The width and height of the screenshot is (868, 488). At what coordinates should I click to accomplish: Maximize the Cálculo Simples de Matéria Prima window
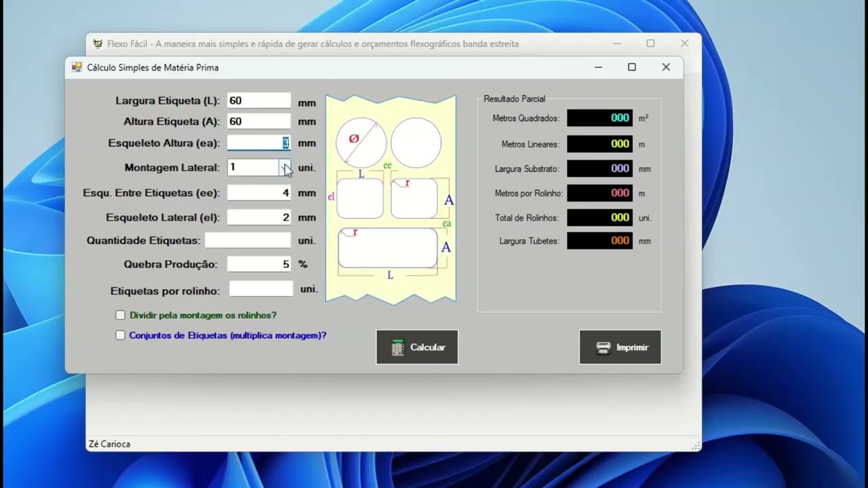[632, 67]
